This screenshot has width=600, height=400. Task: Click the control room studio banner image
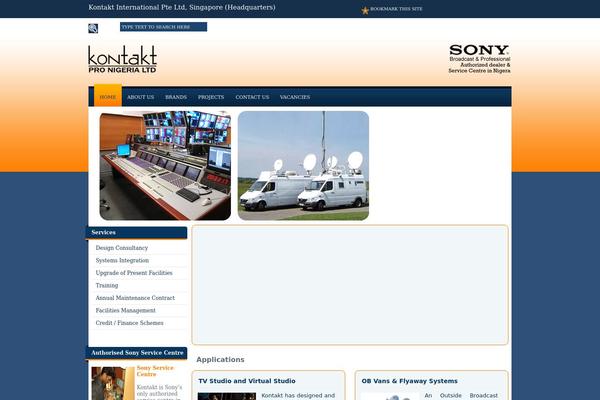click(x=165, y=166)
